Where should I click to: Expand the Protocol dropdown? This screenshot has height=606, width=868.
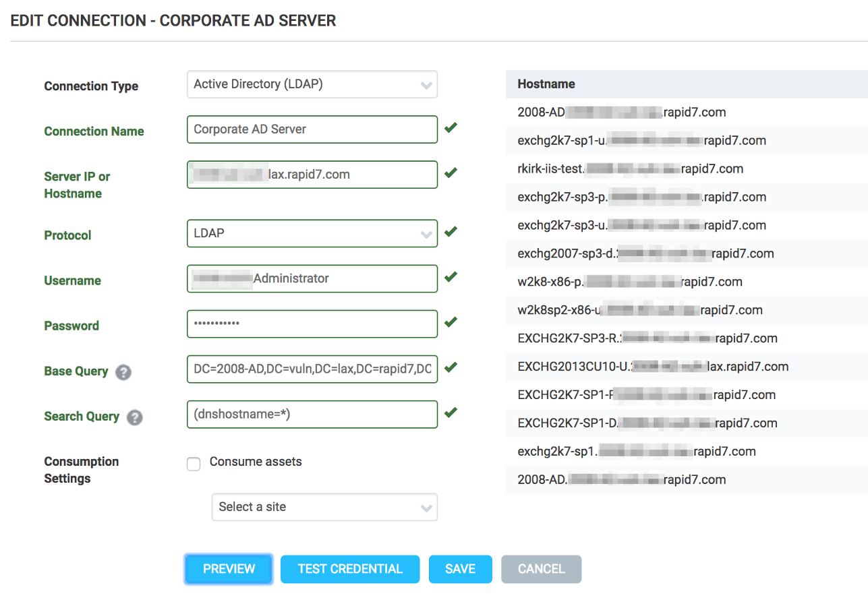pyautogui.click(x=312, y=234)
